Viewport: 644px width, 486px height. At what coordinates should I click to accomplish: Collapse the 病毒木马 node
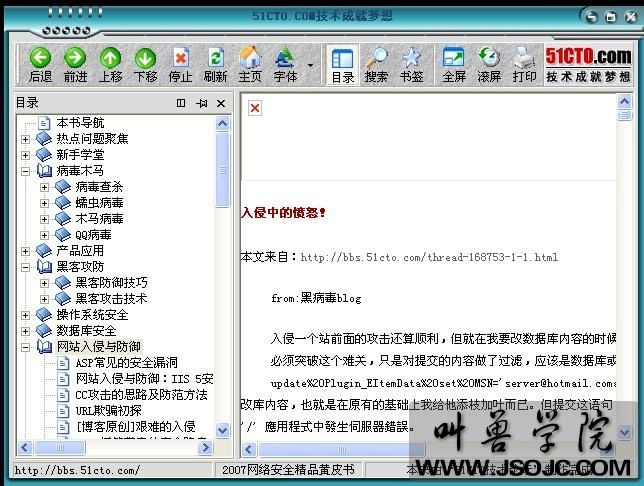tap(25, 171)
